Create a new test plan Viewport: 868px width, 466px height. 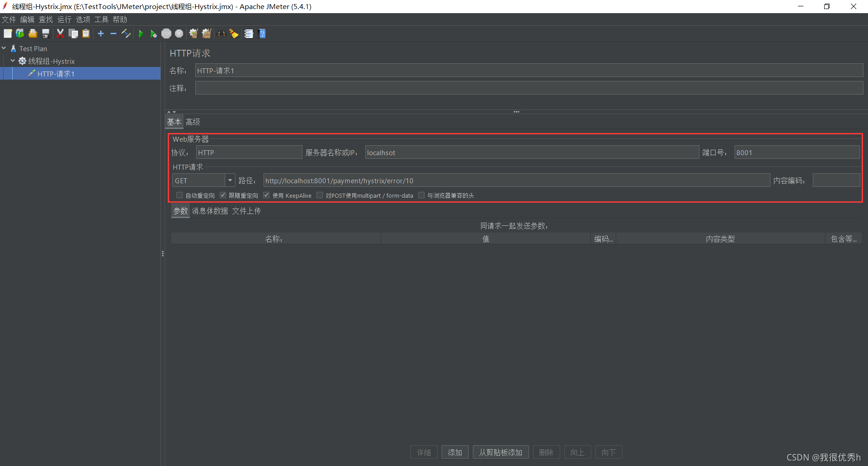point(8,33)
